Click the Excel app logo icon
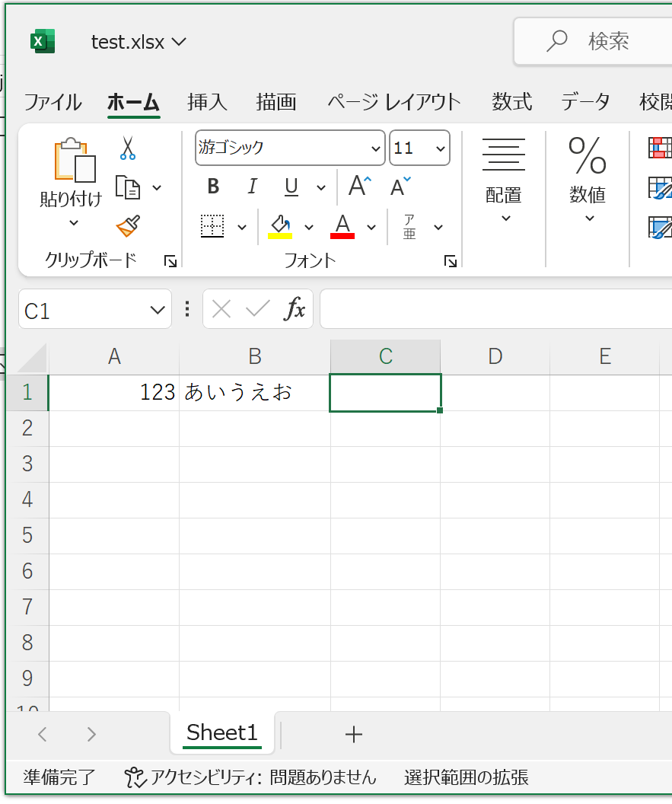The height and width of the screenshot is (804, 672). (x=43, y=42)
